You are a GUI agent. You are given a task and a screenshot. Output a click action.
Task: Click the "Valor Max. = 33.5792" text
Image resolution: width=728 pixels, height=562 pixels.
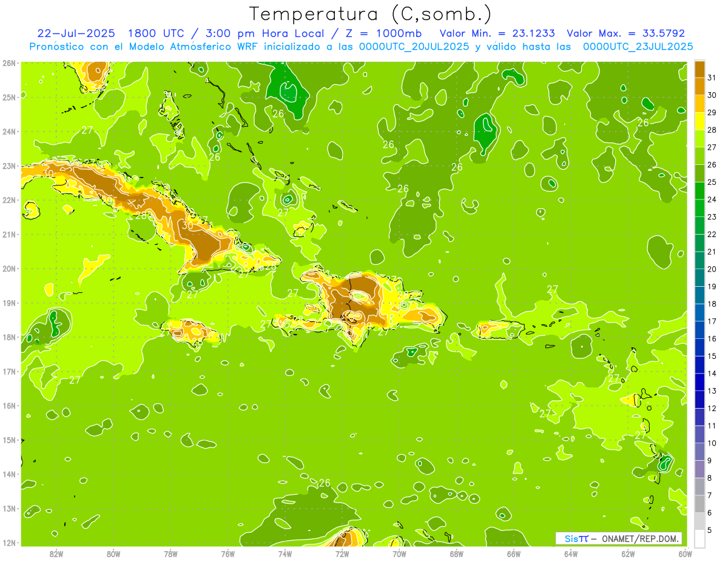625,33
